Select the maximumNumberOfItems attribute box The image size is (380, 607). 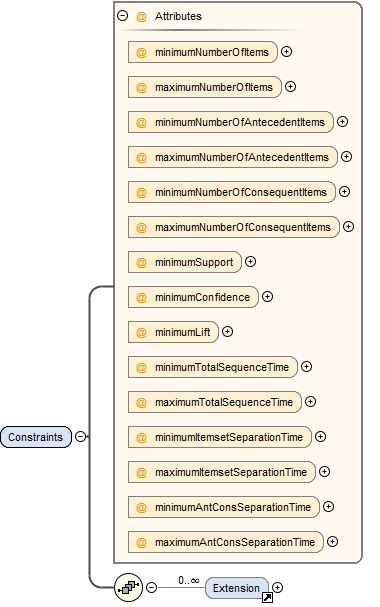(x=205, y=87)
